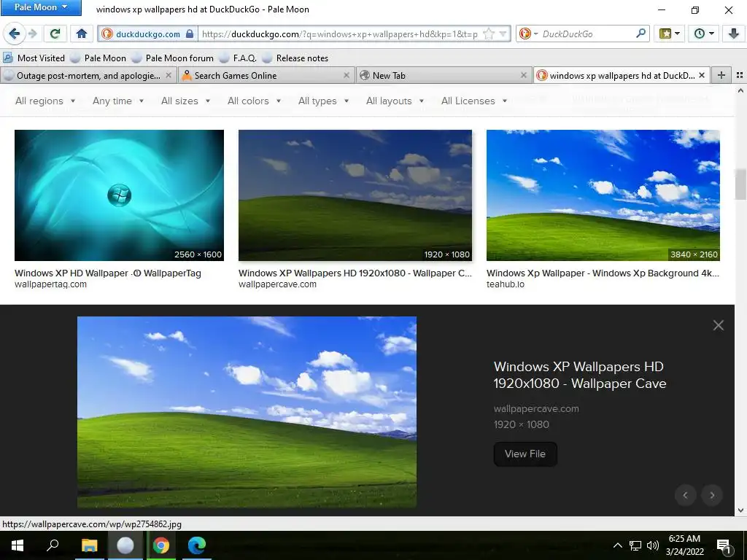747x560 pixels.
Task: Click wallpapercave.com in detail panel
Action: [x=536, y=408]
